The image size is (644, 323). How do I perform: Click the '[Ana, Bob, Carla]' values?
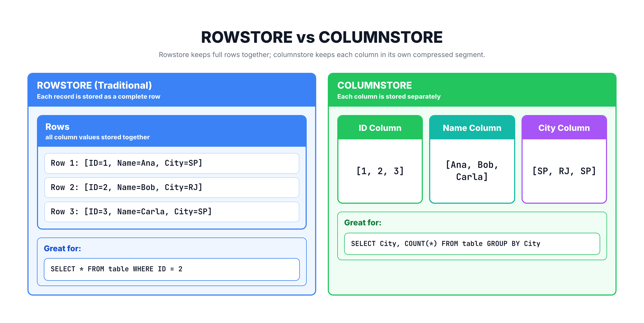472,171
